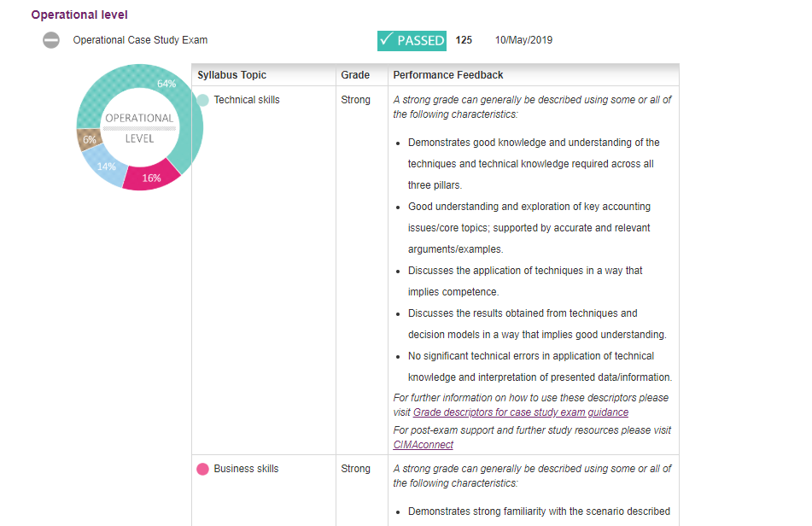Select the Business skills topic label

(x=246, y=469)
